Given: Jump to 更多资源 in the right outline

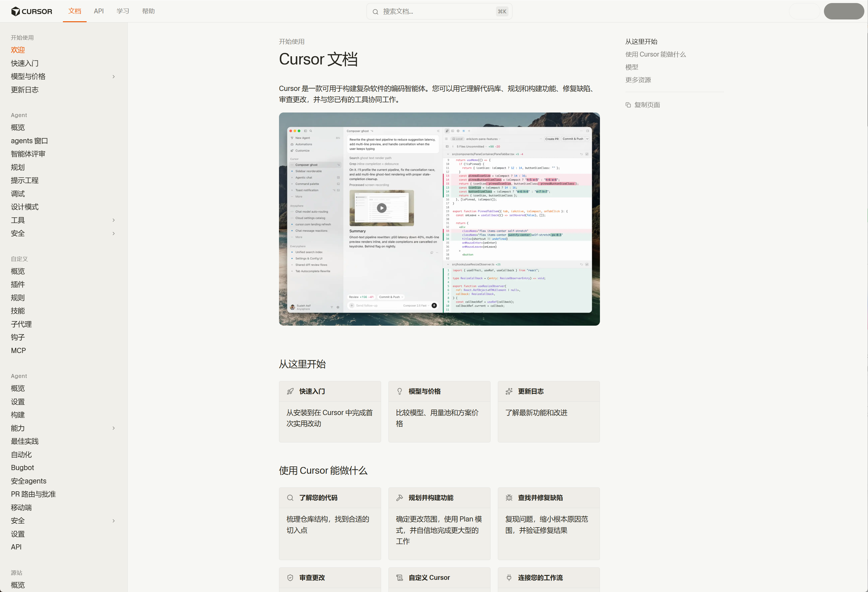Looking at the screenshot, I should pos(638,80).
